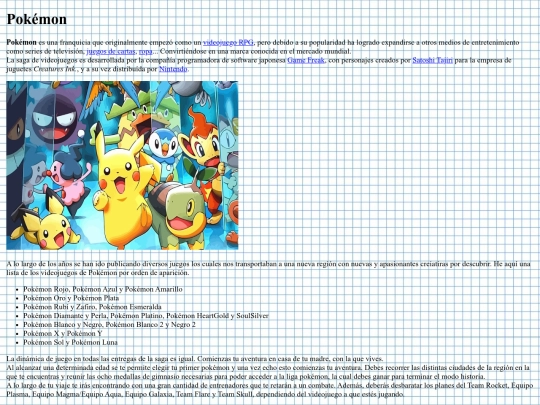Viewport: 540px width, 405px height.
Task: Go to the Nintendo link
Action: 173,69
